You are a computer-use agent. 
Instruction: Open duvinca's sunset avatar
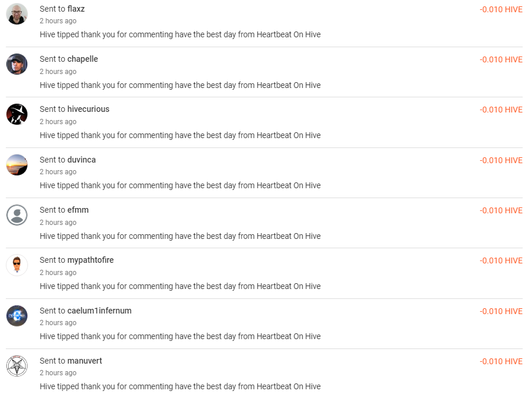point(16,165)
